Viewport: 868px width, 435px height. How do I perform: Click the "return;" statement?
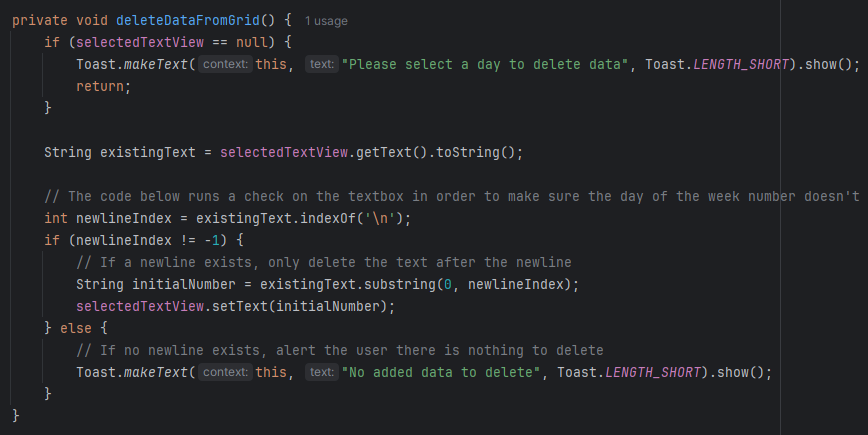[x=103, y=87]
